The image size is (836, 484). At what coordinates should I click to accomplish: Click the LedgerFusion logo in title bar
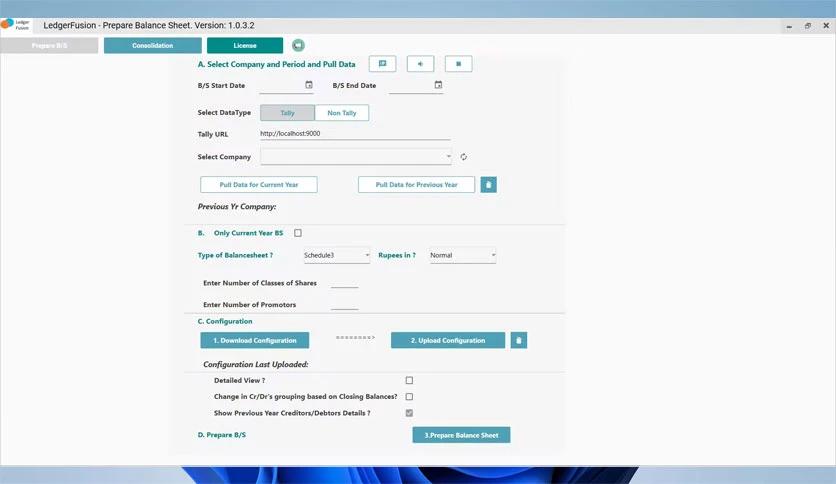(x=15, y=25)
